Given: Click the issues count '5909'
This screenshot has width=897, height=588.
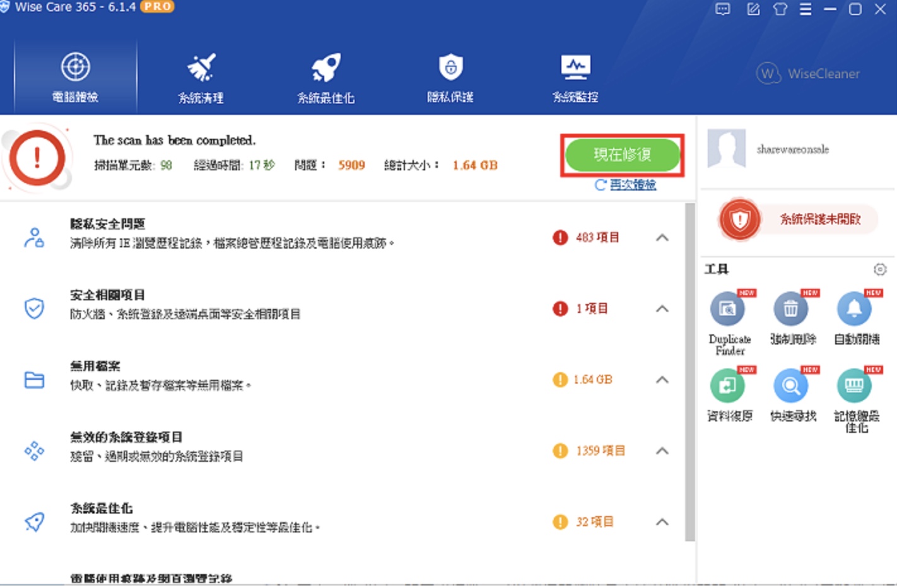Looking at the screenshot, I should [x=351, y=165].
